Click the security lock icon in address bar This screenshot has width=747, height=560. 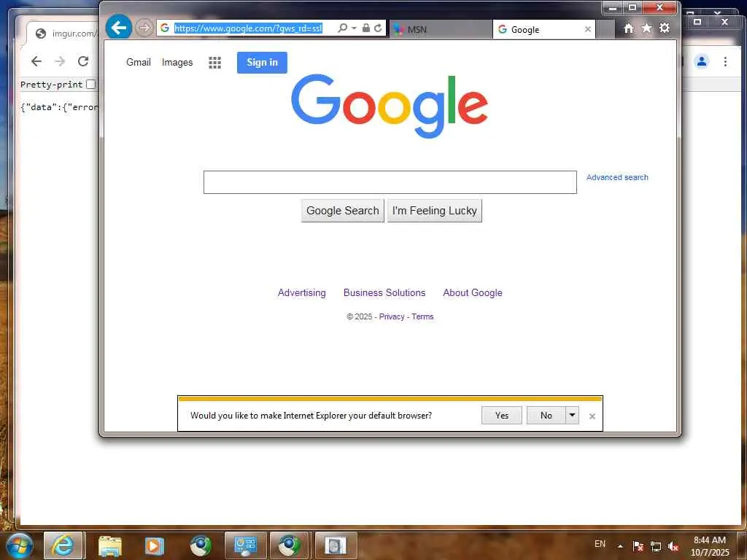366,28
